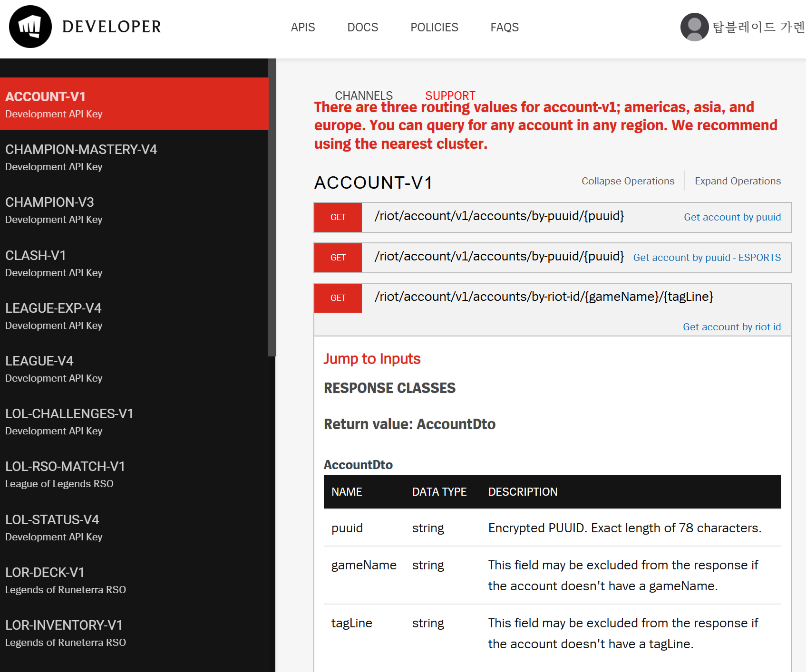Select CHAMPION-MASTERY-V4 in the sidebar
806x672 pixels.
134,157
